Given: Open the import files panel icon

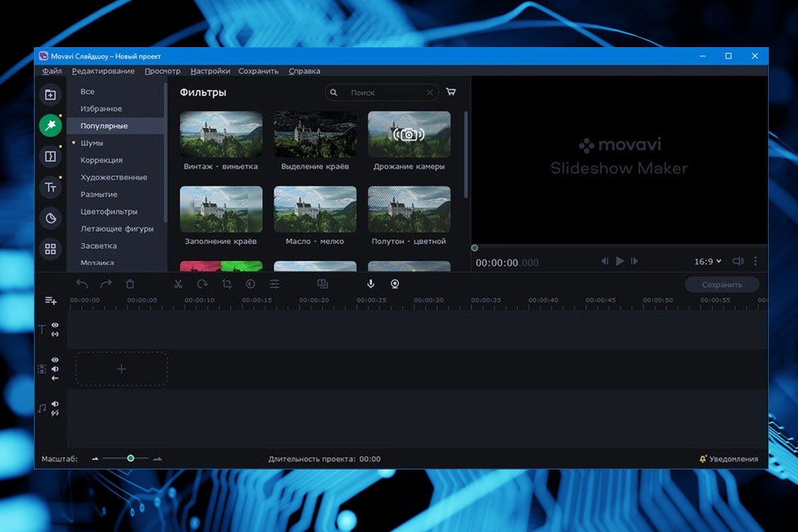Looking at the screenshot, I should (x=50, y=94).
